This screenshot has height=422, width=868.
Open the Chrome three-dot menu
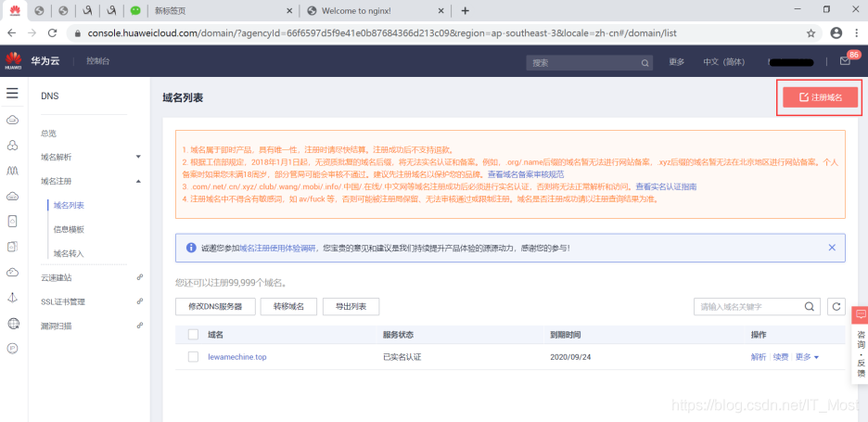(856, 33)
